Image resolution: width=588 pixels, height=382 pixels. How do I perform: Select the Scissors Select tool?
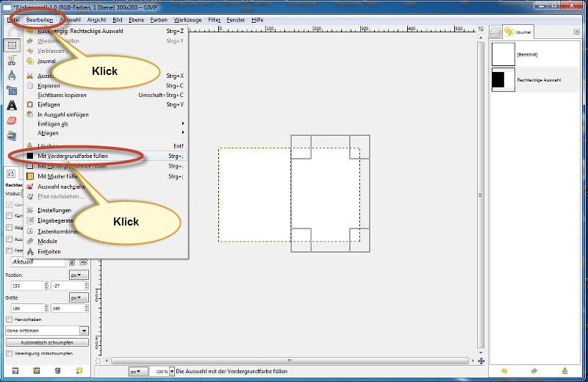pos(12,60)
